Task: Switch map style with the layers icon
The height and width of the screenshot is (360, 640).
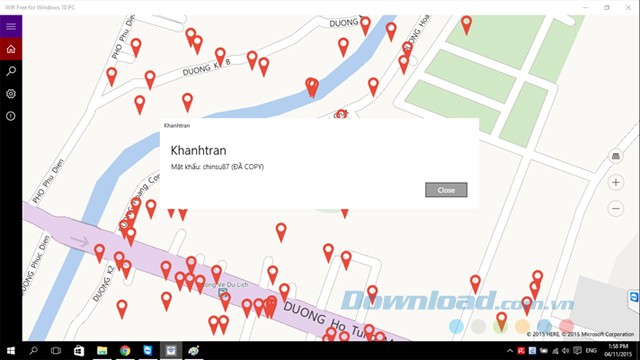Action: click(x=616, y=156)
